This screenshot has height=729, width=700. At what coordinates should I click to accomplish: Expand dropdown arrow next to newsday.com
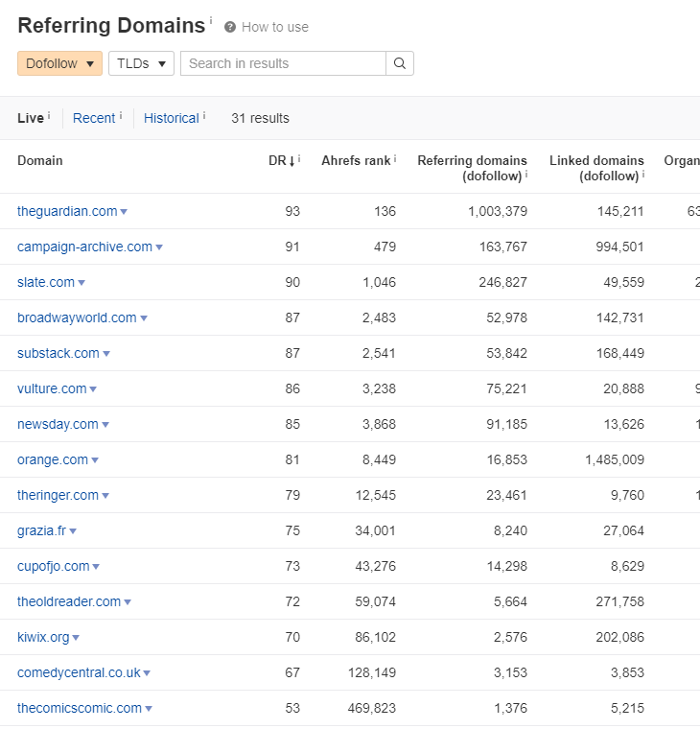tap(105, 425)
